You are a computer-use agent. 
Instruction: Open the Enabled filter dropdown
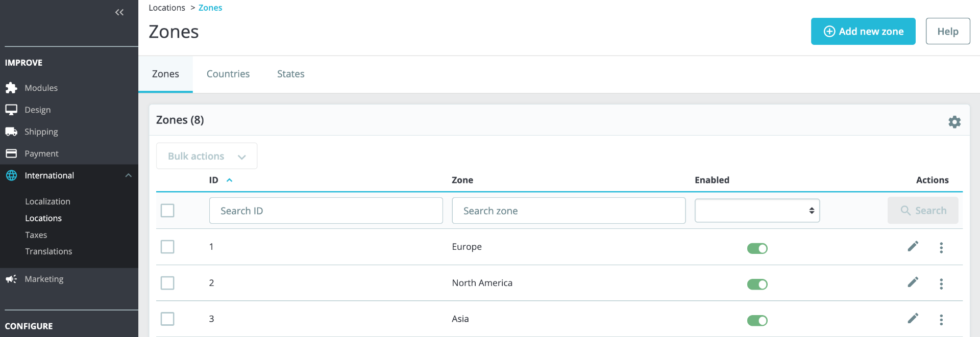tap(757, 211)
